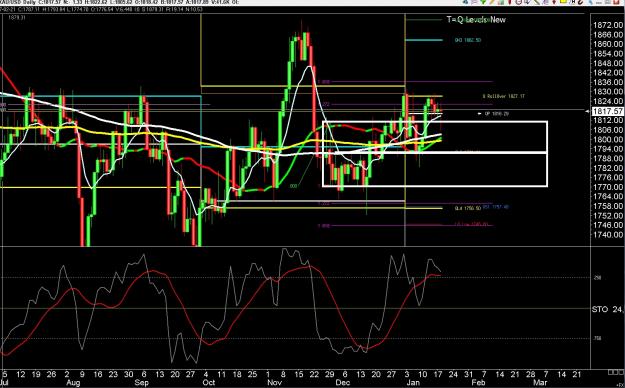This screenshot has width=625, height=388.
Task: Click the 1782.00 price axis label
Action: tap(608, 168)
